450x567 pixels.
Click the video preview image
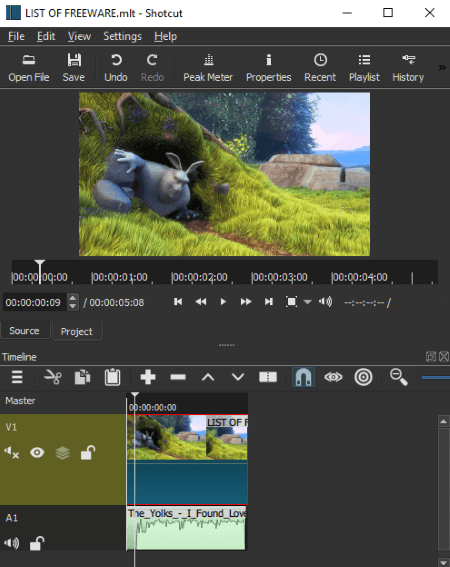click(x=224, y=174)
